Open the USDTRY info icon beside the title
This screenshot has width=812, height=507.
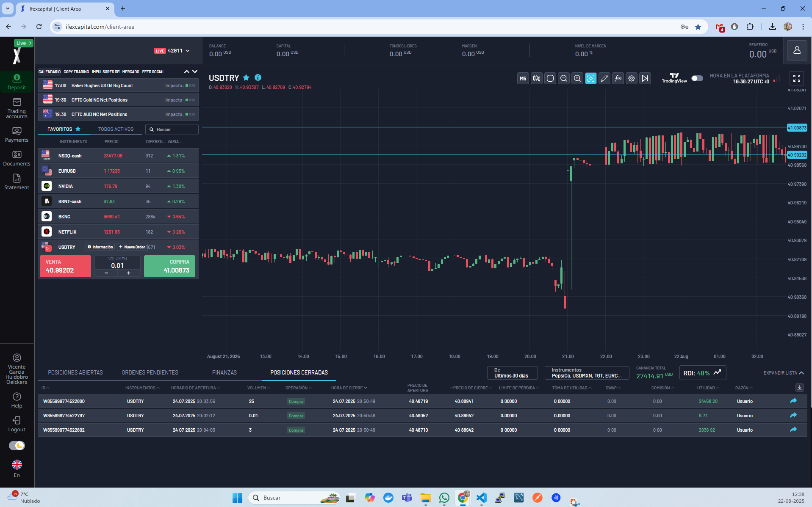pos(258,77)
